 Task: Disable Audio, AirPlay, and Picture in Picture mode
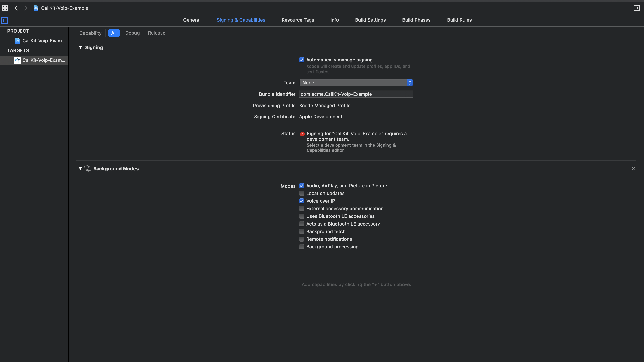301,186
